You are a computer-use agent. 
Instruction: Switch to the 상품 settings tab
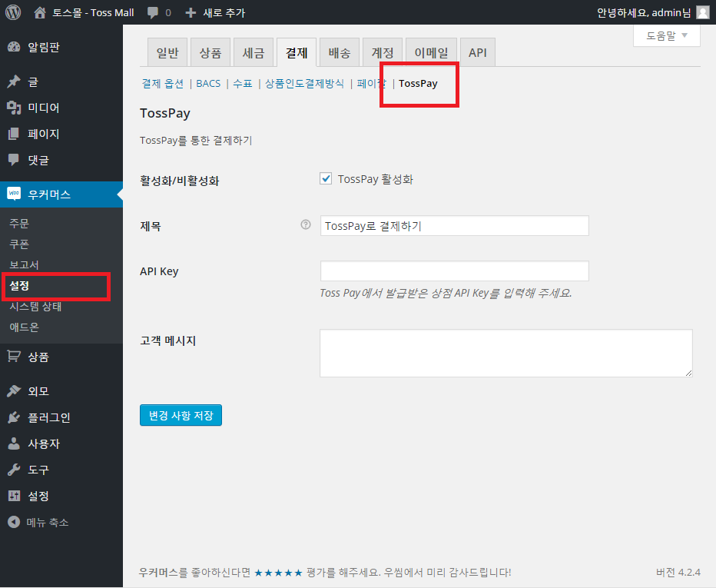[x=210, y=52]
